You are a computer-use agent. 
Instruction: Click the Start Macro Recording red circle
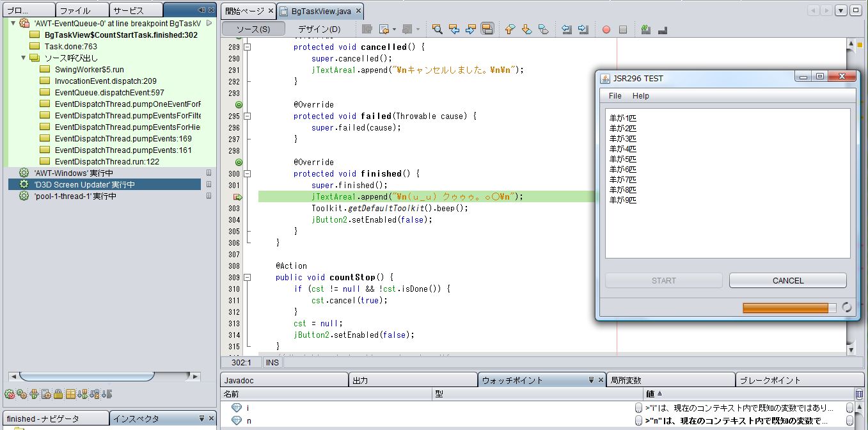[606, 29]
